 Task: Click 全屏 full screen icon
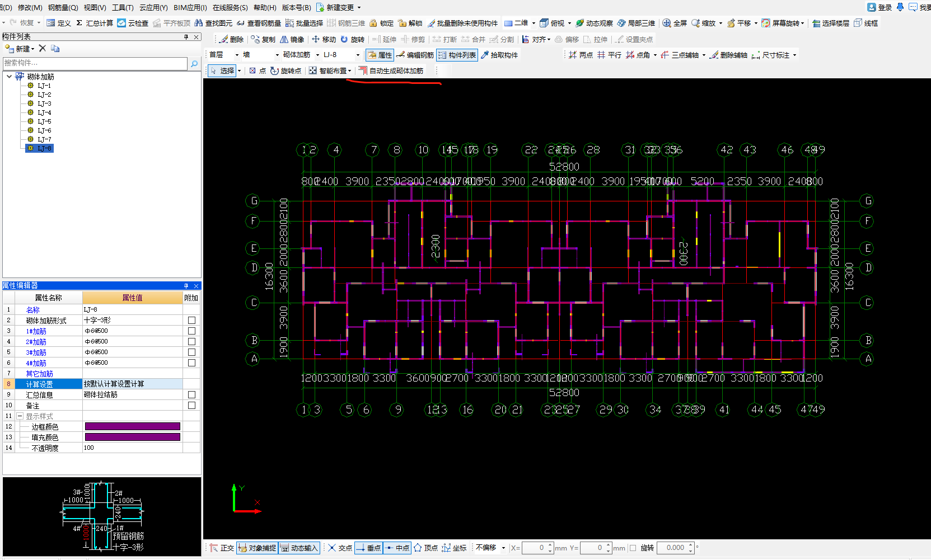point(667,23)
